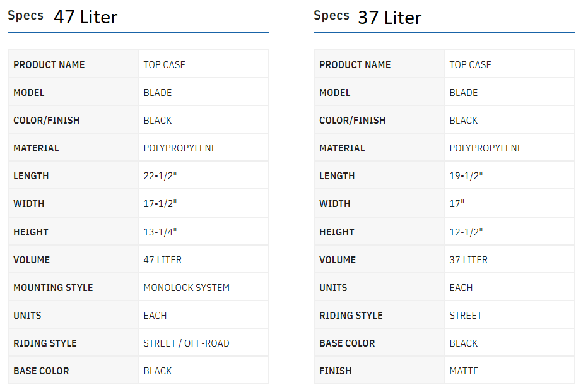
Task: Click the MATTE finish value
Action: 464,371
